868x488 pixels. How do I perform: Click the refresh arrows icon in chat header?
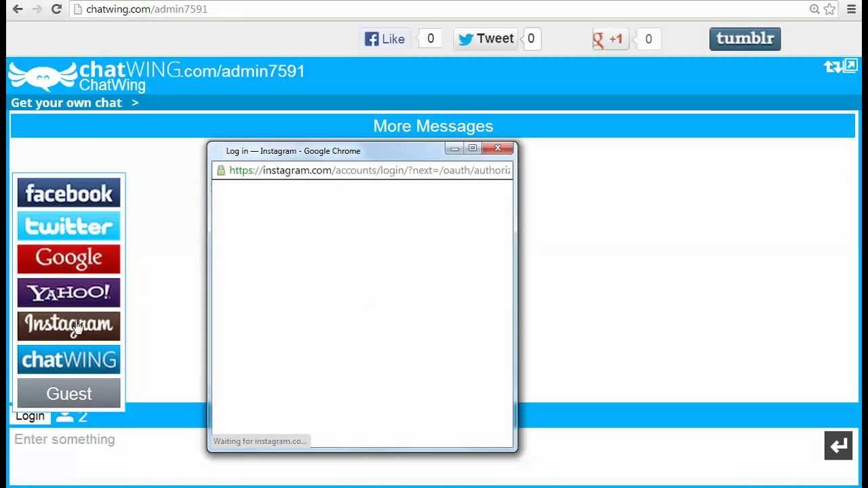[833, 66]
